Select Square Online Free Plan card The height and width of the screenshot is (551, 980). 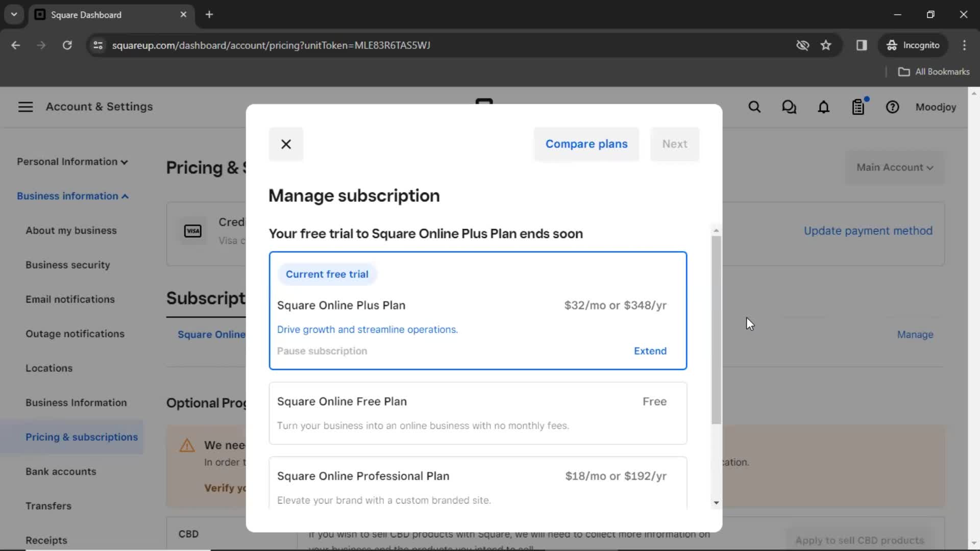pos(478,413)
